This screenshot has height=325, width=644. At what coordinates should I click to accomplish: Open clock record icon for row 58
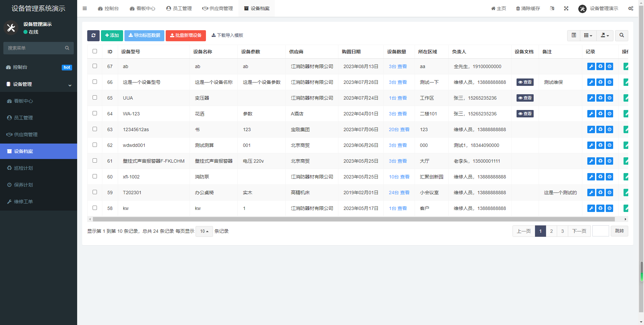[609, 208]
